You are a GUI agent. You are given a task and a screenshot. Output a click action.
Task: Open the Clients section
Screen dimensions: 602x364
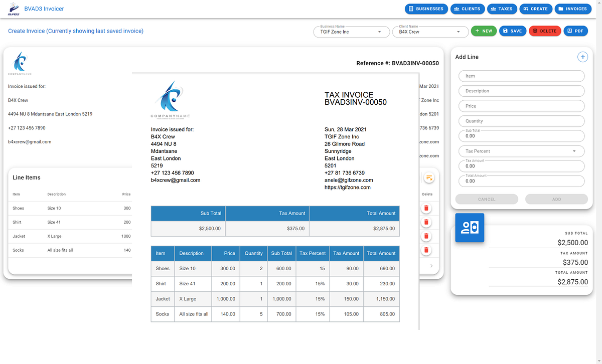coord(467,9)
